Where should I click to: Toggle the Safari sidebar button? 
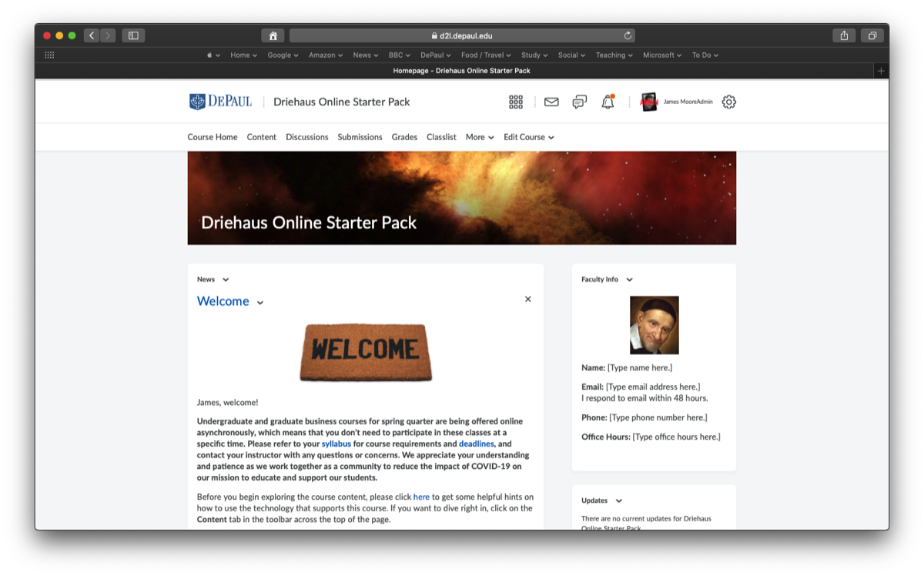[x=133, y=35]
